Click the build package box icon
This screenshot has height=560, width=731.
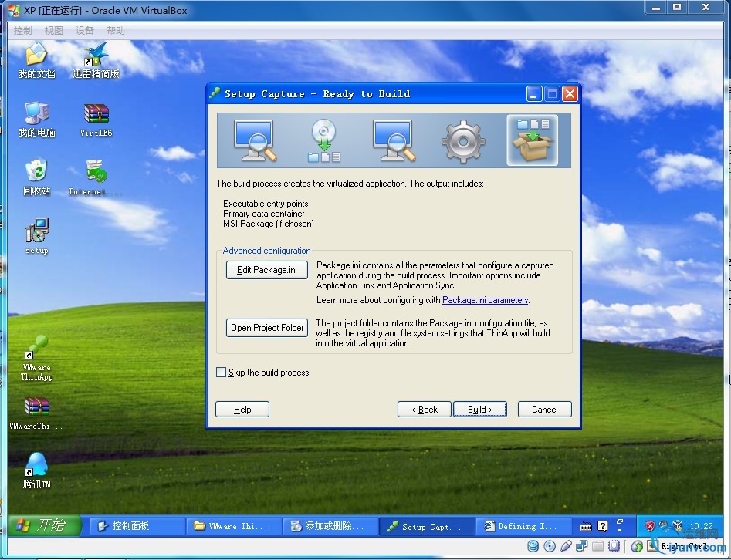tap(533, 140)
